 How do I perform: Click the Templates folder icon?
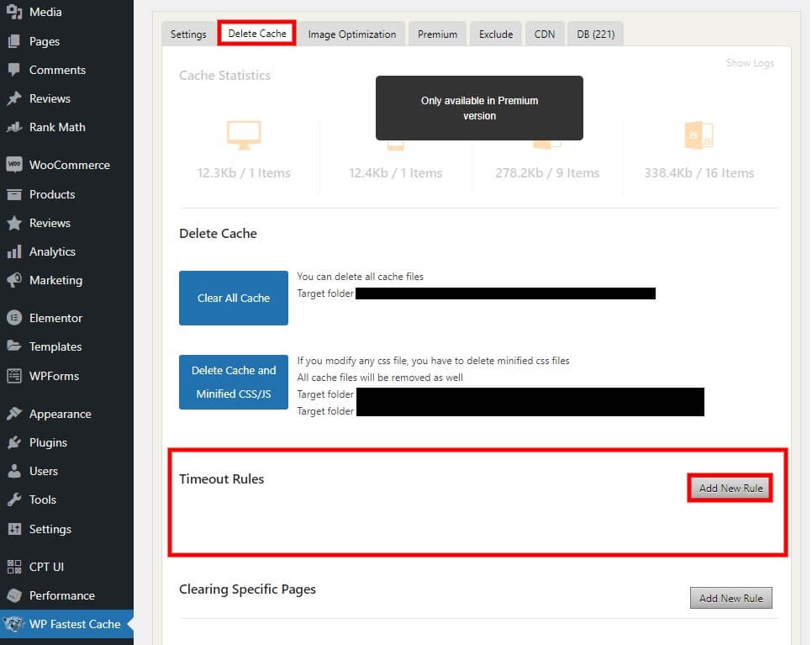(x=14, y=346)
